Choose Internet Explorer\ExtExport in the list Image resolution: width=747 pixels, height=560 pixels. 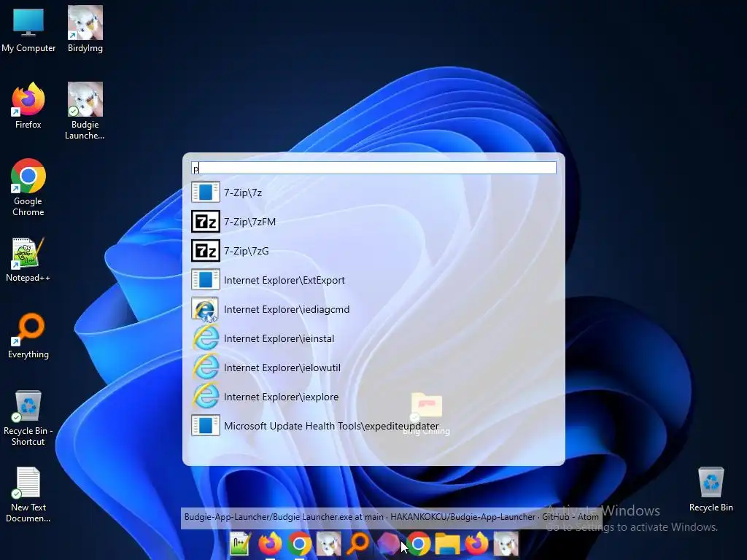pyautogui.click(x=373, y=280)
